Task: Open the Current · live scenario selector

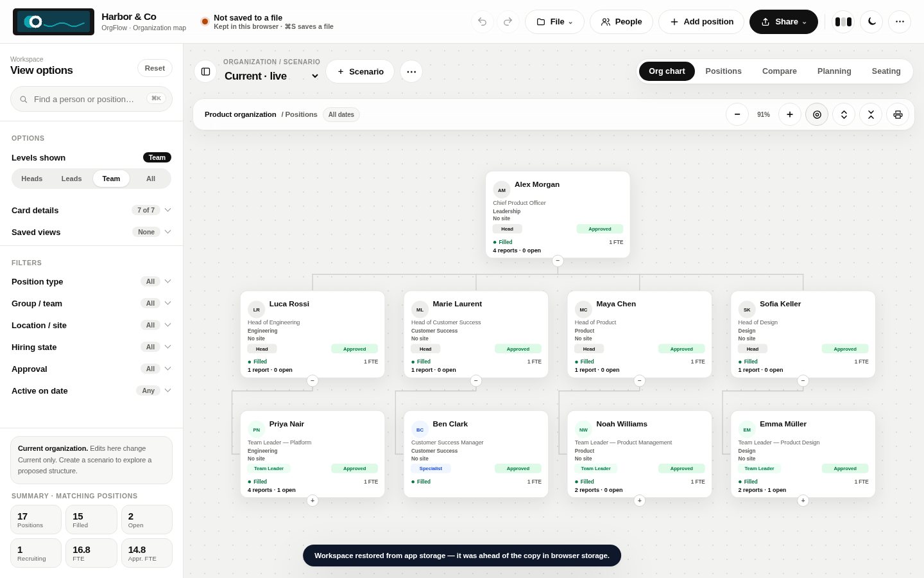Action: point(271,76)
